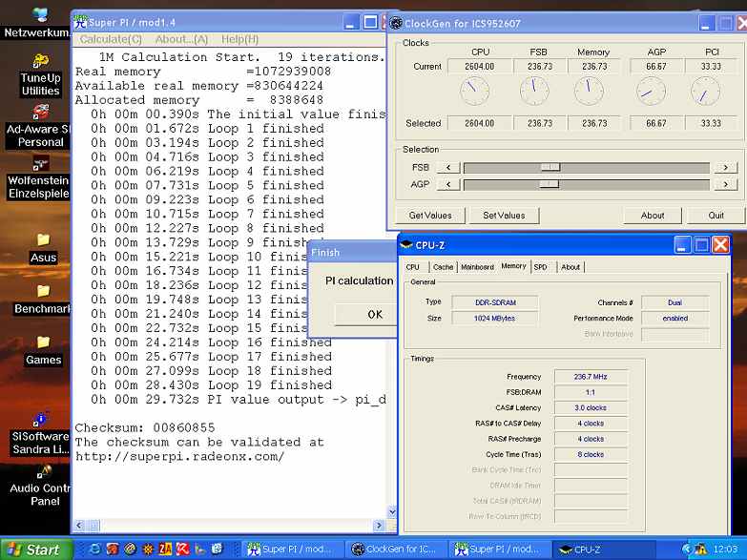Click ZoneAlarm ZA quick launch icon
This screenshot has width=747, height=560.
click(165, 550)
